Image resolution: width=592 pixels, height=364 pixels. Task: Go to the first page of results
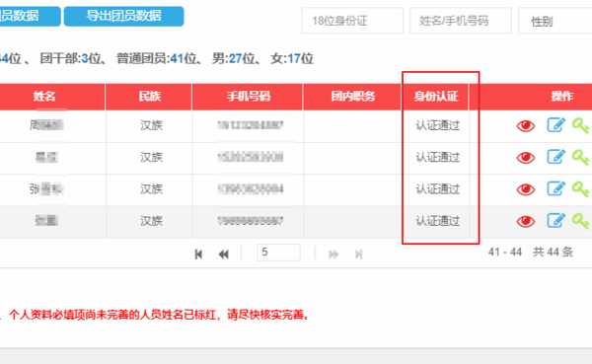pyautogui.click(x=198, y=255)
